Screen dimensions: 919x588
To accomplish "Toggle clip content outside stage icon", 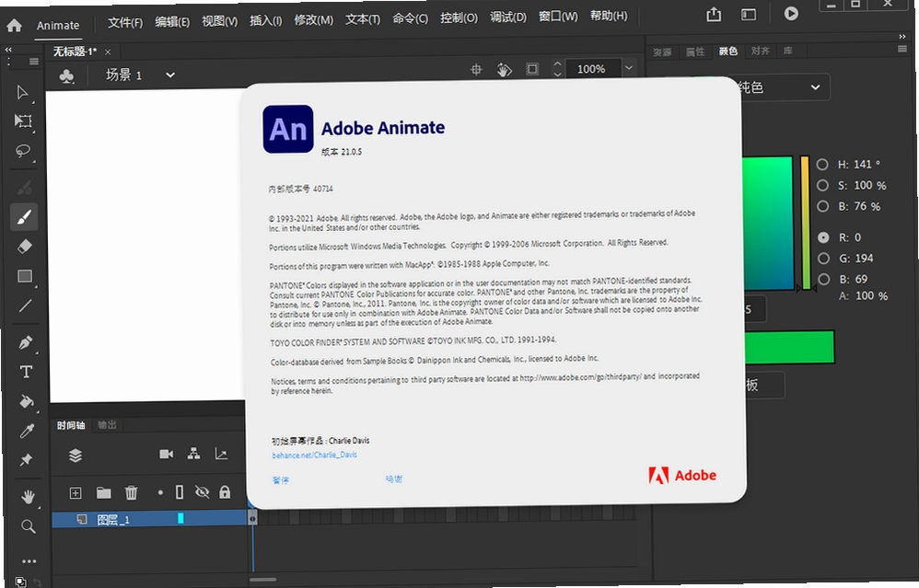I will click(532, 69).
